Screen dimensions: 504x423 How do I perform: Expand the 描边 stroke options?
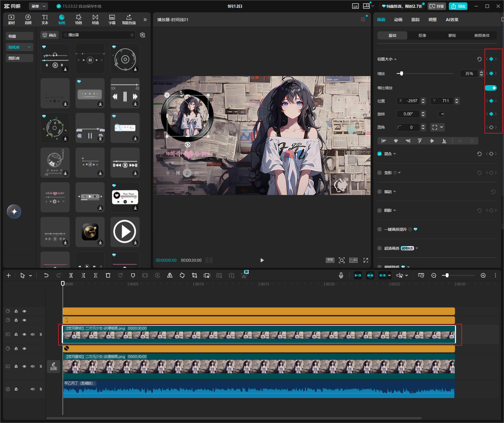click(x=395, y=192)
